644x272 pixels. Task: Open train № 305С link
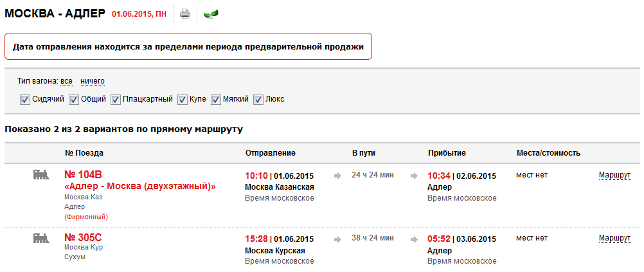click(84, 238)
